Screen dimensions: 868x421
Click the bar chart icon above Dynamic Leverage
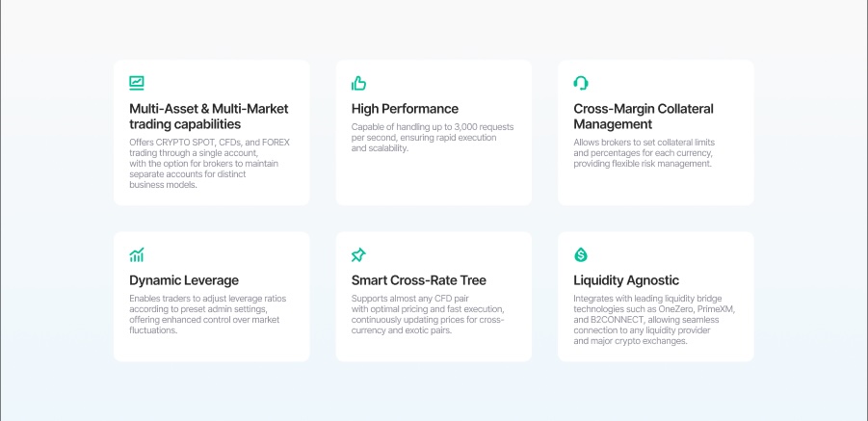137,255
